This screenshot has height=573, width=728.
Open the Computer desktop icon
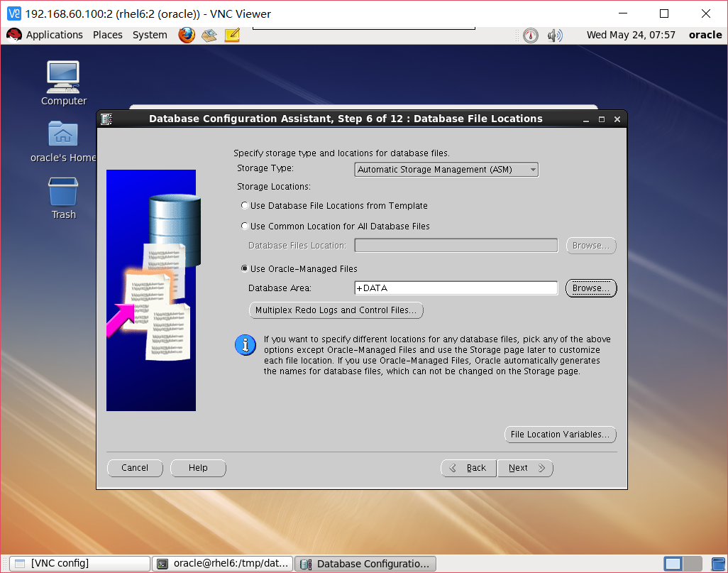coord(62,76)
